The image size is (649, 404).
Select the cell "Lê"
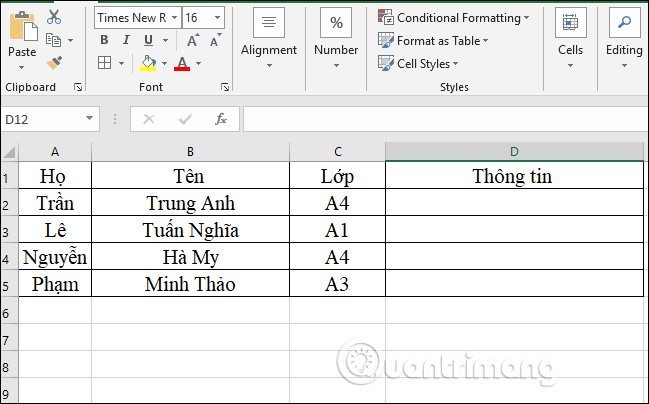click(55, 229)
